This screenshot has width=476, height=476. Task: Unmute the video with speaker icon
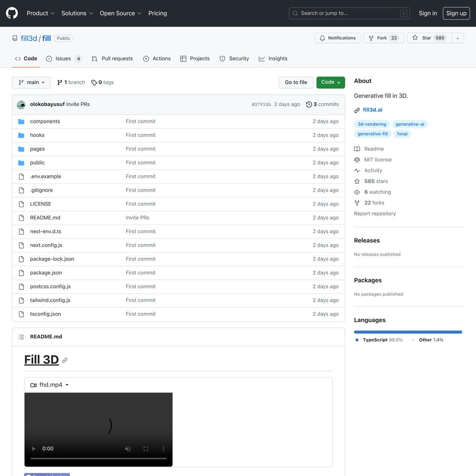click(128, 449)
